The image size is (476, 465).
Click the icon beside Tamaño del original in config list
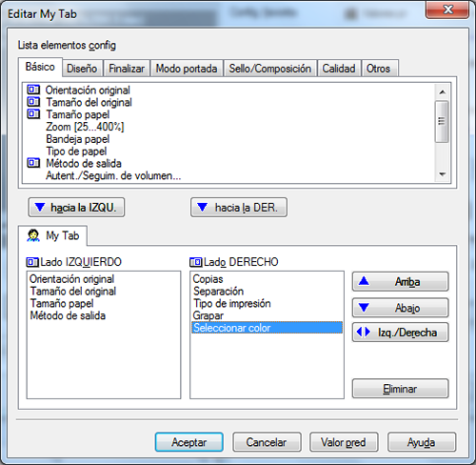(x=33, y=102)
